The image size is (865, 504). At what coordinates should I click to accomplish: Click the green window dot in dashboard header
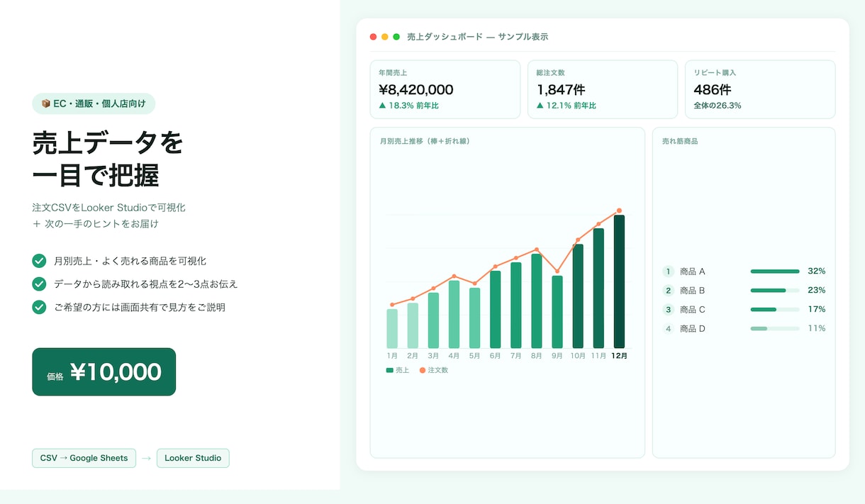click(x=396, y=37)
